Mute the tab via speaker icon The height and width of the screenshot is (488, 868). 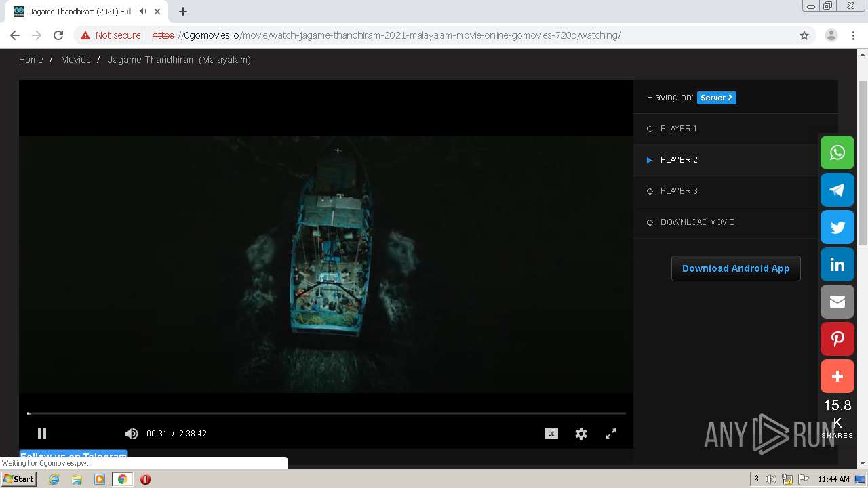tap(143, 12)
